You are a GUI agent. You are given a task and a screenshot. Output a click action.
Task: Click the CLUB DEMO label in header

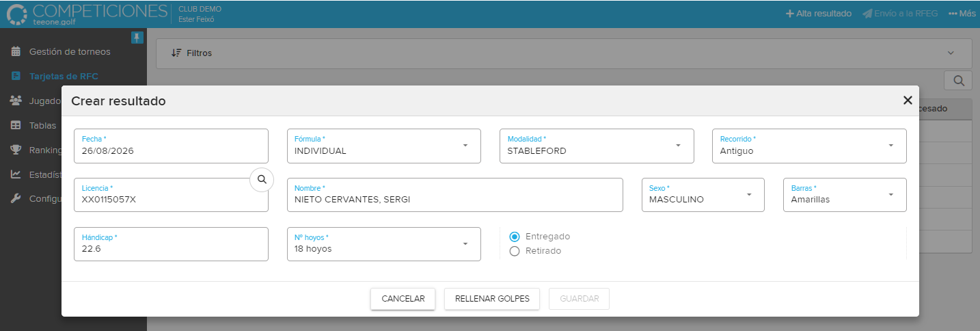tap(200, 9)
